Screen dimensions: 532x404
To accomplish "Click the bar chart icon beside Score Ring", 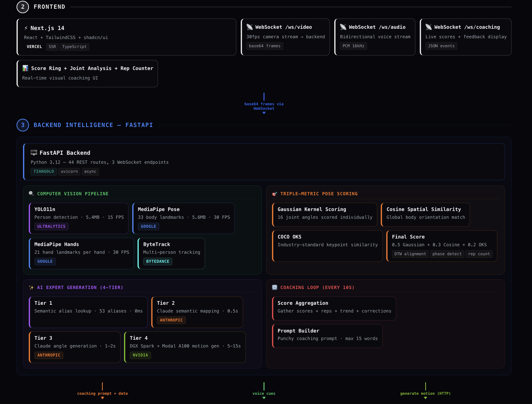I will coord(25,68).
